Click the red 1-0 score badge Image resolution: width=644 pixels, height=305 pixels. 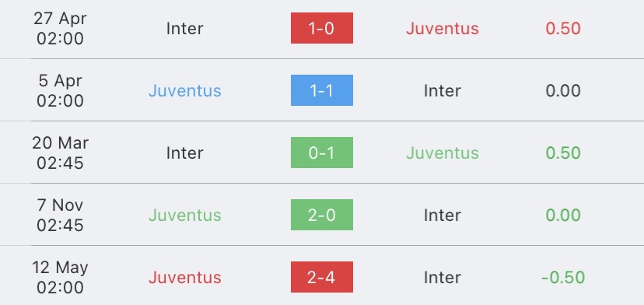321,28
